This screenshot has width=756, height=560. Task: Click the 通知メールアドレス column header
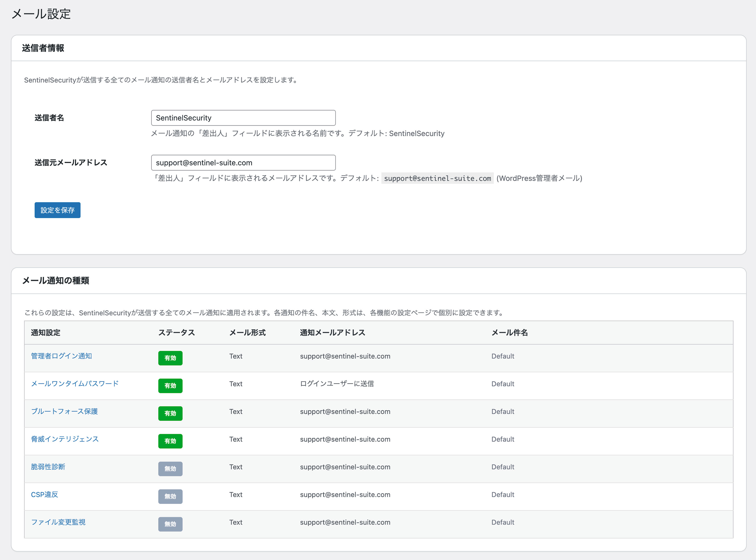[x=333, y=333]
